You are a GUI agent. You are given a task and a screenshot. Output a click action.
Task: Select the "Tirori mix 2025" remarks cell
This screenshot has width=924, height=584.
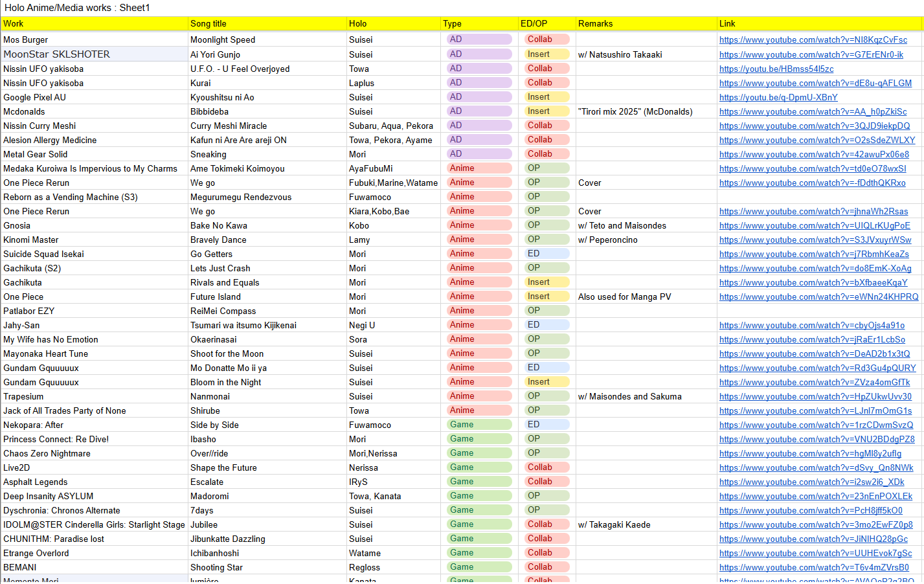point(646,111)
